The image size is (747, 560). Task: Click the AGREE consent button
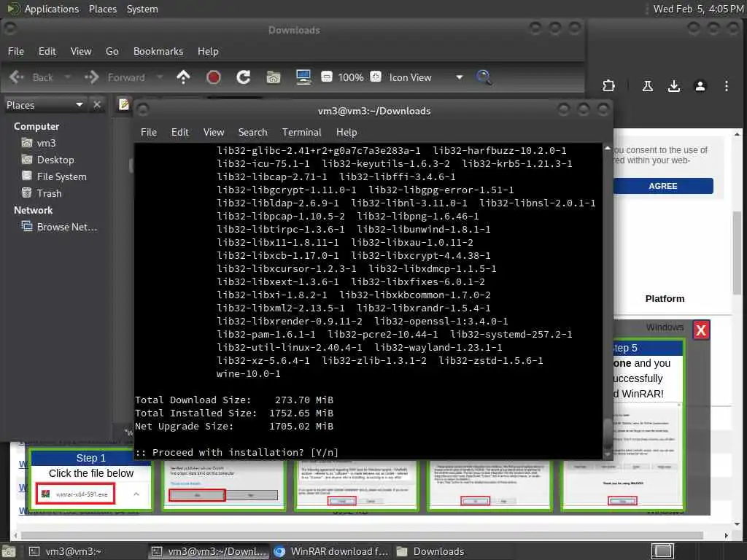coord(662,186)
